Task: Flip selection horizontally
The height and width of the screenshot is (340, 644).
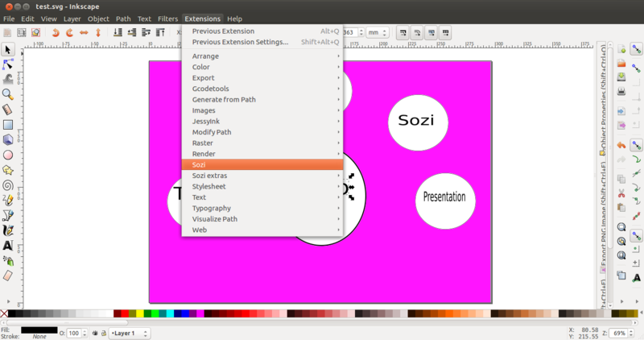Action: click(x=84, y=32)
